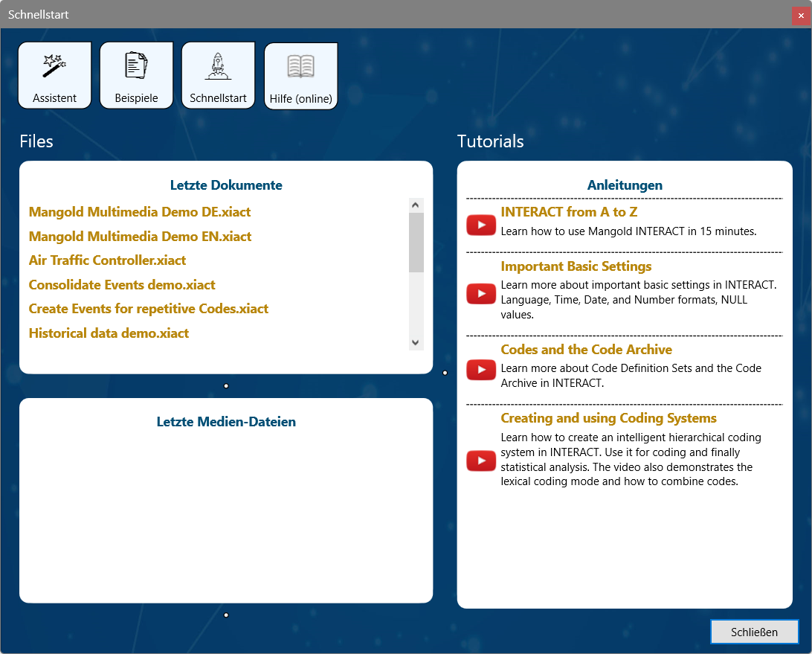Open Create Events for repetitive Codes.xiact
This screenshot has width=812, height=654.
(149, 308)
